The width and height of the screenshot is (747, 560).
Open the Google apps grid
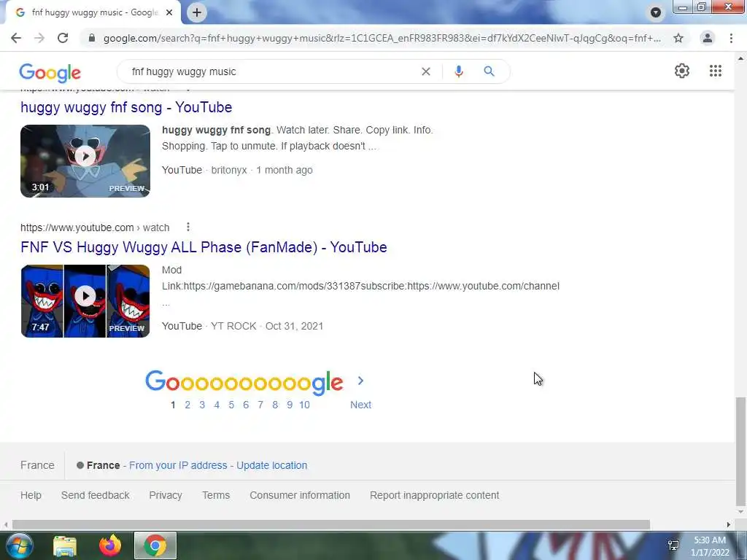(x=716, y=71)
